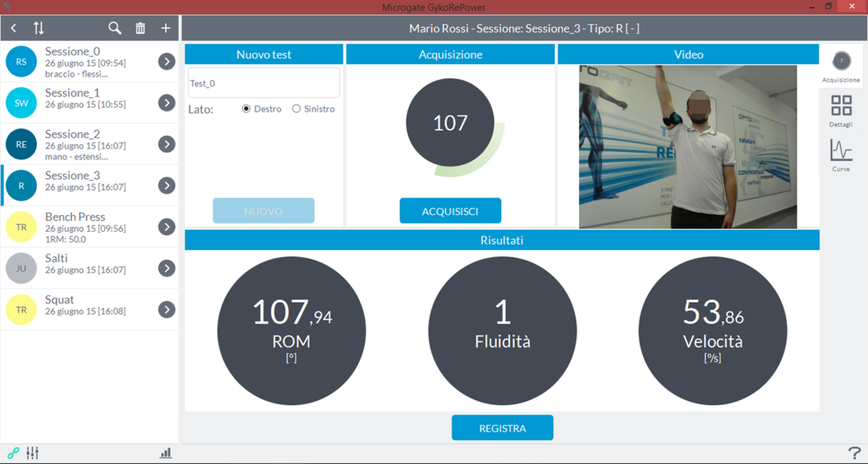Switch to the Curve tab
The image size is (868, 464).
pos(841,155)
